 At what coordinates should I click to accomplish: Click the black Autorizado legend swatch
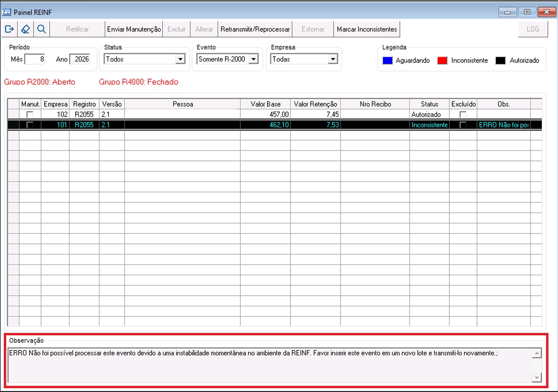pos(500,60)
